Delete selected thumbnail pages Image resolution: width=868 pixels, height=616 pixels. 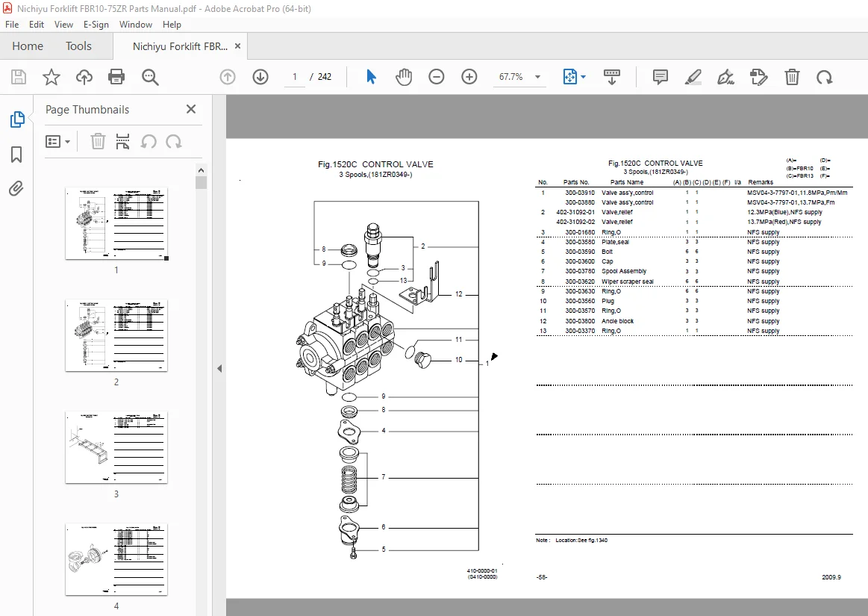pos(98,142)
